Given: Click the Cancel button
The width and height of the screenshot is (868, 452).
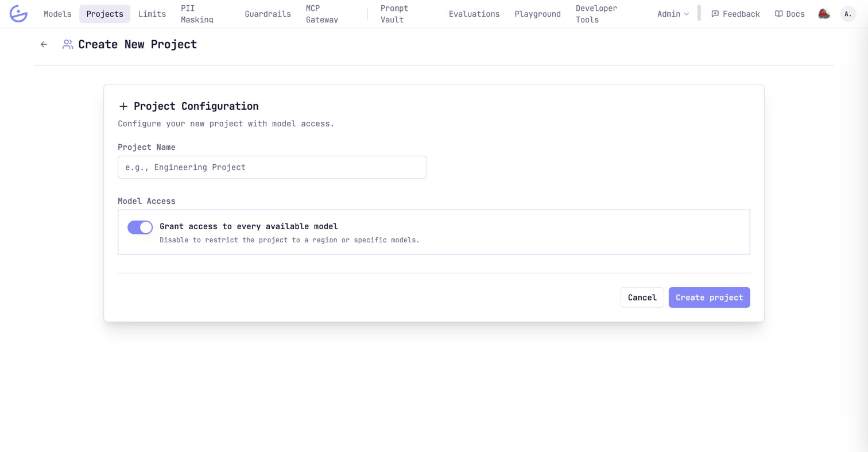Looking at the screenshot, I should point(642,298).
